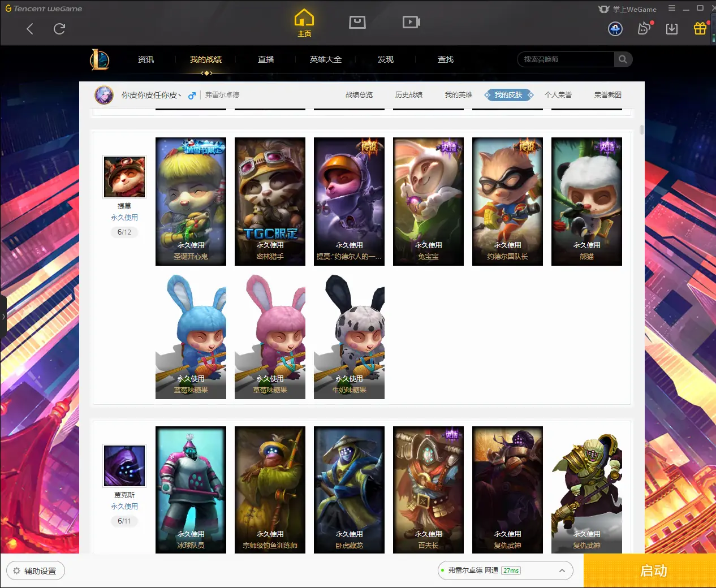
Task: Click the League of Legends logo
Action: tap(100, 59)
